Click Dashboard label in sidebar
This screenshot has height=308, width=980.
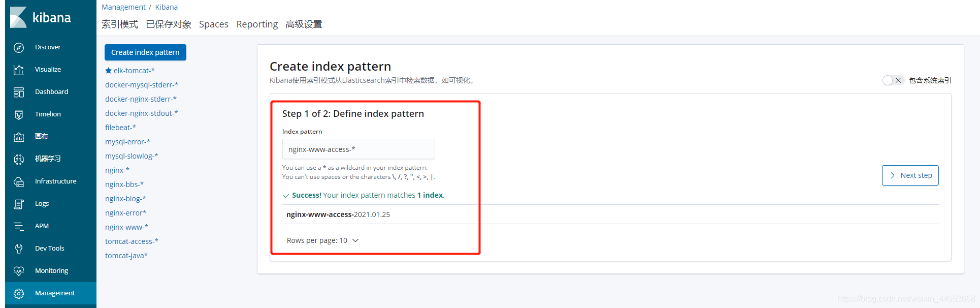point(51,92)
